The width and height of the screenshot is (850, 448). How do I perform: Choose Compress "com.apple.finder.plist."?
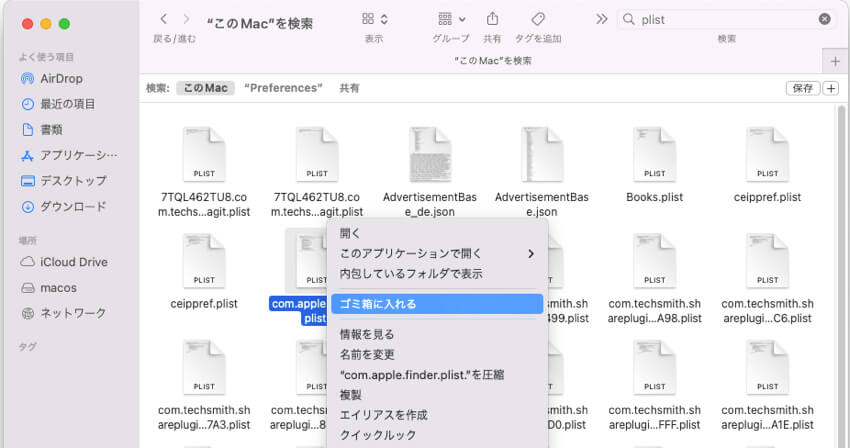pyautogui.click(x=437, y=375)
